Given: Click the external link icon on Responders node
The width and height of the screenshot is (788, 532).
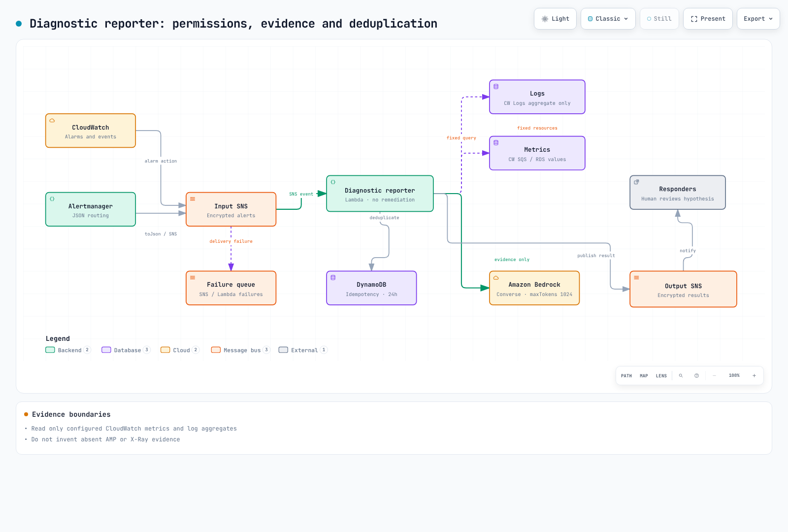Looking at the screenshot, I should (x=636, y=182).
